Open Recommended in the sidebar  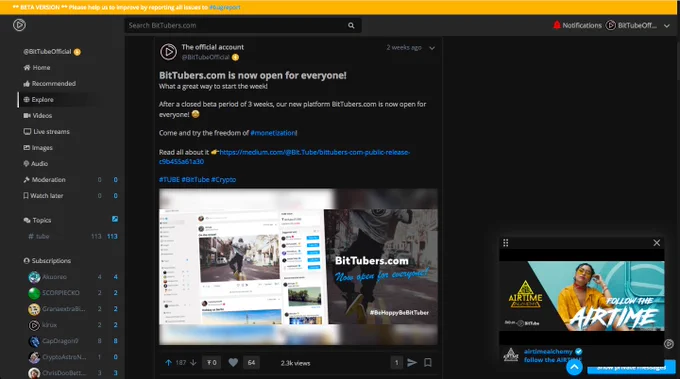pos(49,84)
